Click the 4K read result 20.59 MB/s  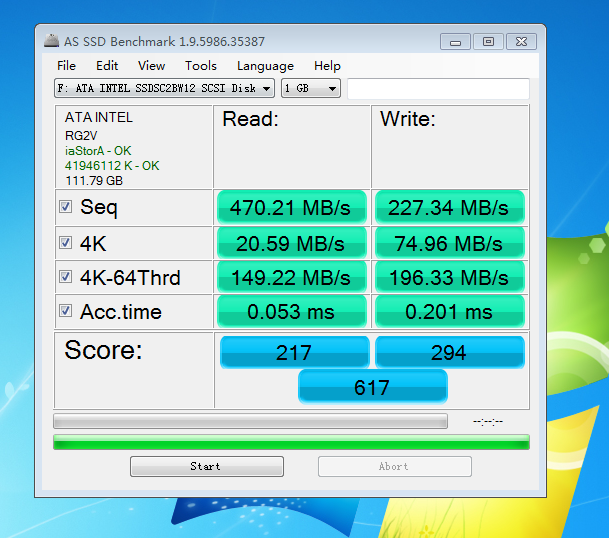(x=291, y=243)
